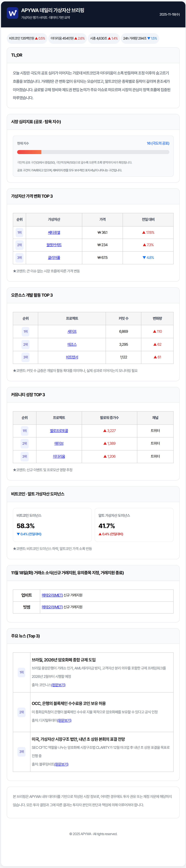
Task: Open the 이더리움 community growth link
Action: pos(59,456)
